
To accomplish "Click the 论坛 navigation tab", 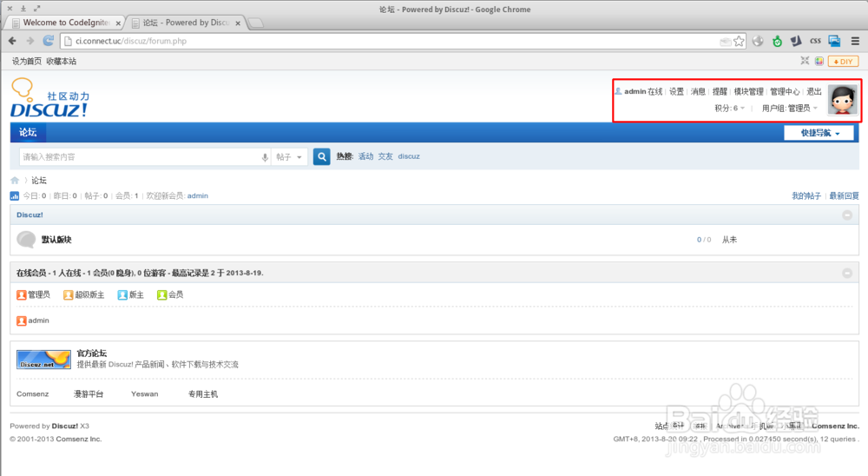I will (x=28, y=132).
